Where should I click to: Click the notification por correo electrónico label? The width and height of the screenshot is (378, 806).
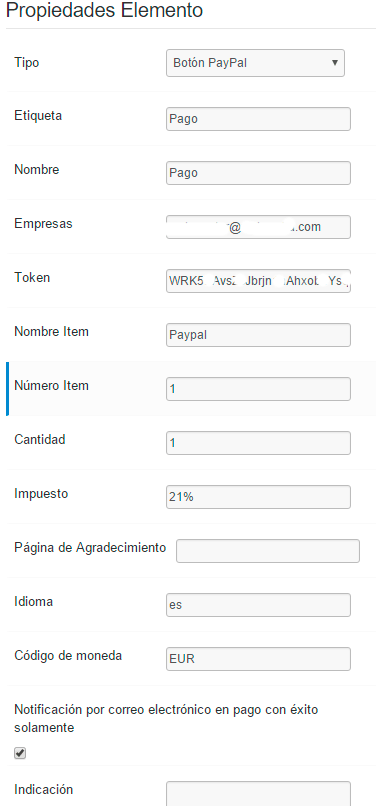click(166, 719)
